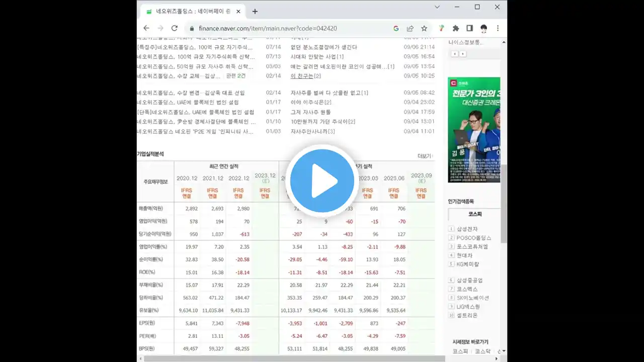Screen dimensions: 644x362
Task: Select the 네오위즈홀딩스 browser tab
Action: click(194, 11)
